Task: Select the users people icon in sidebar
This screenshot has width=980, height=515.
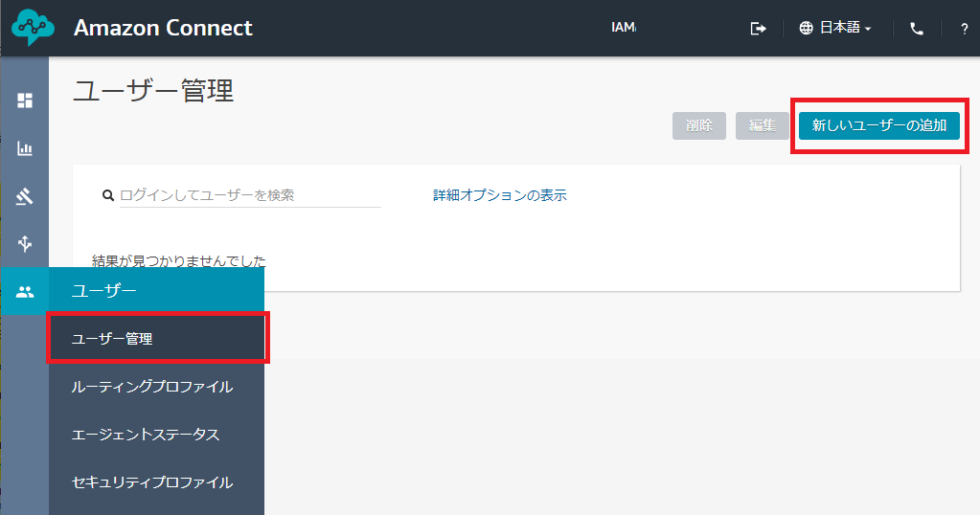Action: 25,292
